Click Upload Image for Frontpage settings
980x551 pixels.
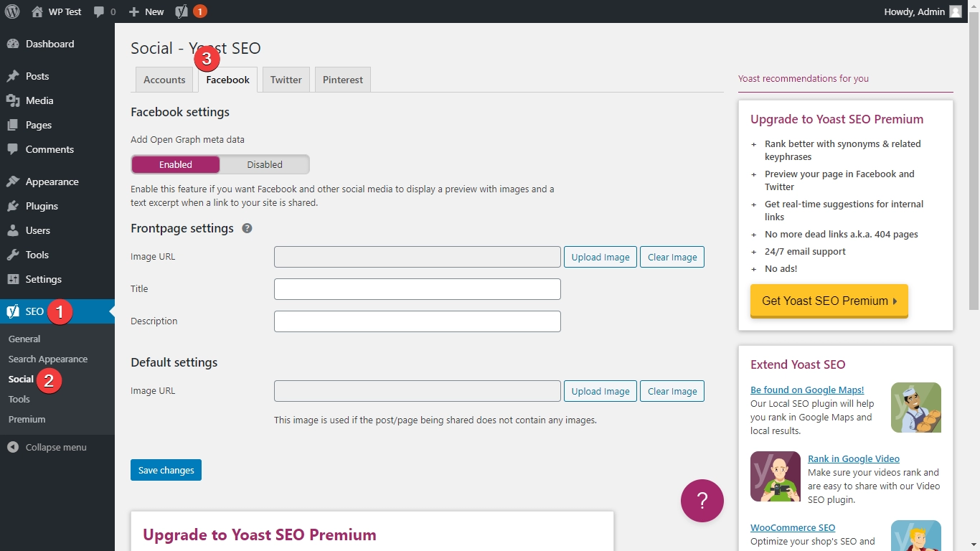[600, 257]
